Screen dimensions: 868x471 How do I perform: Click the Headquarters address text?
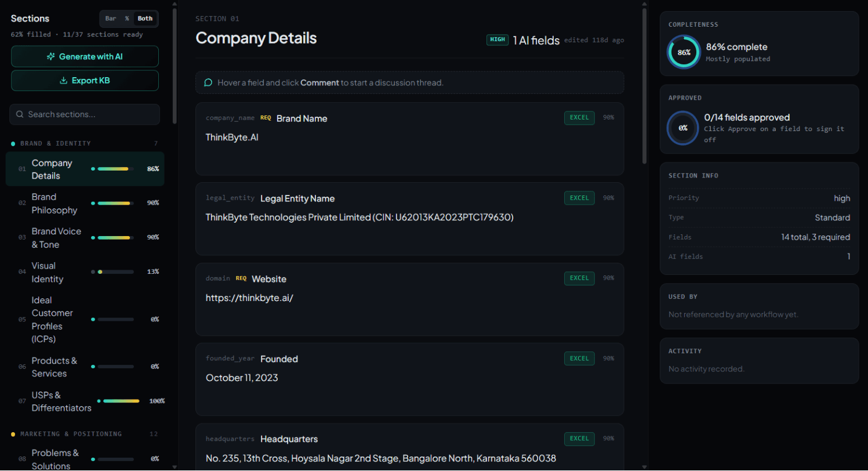pyautogui.click(x=381, y=458)
